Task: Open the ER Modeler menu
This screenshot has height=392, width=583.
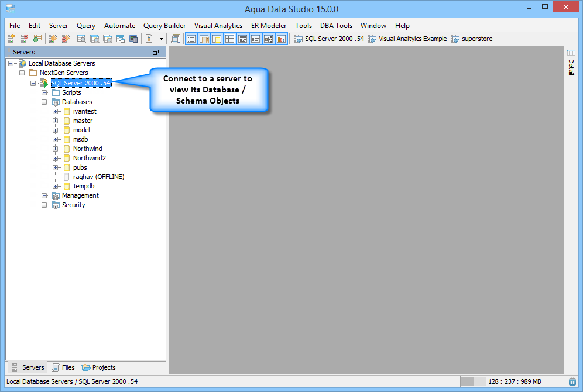Action: tap(269, 26)
